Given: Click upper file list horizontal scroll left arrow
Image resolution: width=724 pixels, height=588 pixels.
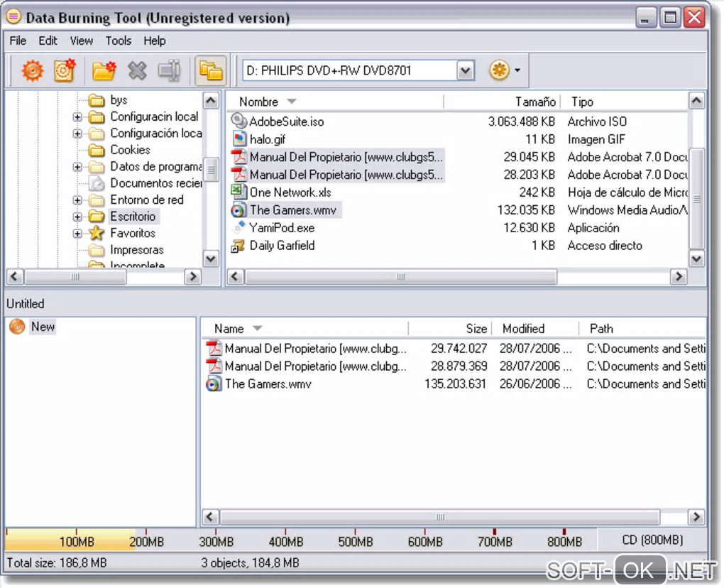Looking at the screenshot, I should [235, 276].
